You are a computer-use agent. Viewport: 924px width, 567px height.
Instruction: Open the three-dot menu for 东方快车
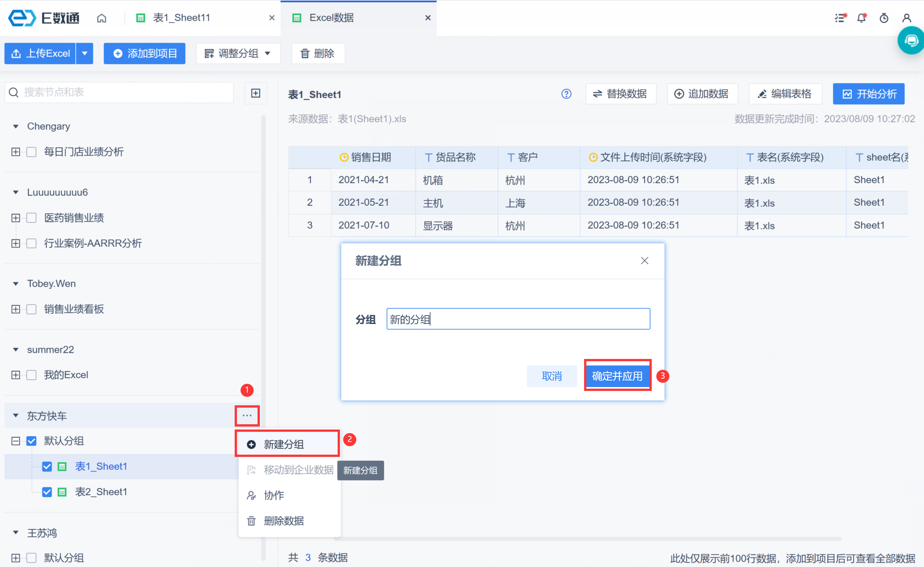click(247, 415)
